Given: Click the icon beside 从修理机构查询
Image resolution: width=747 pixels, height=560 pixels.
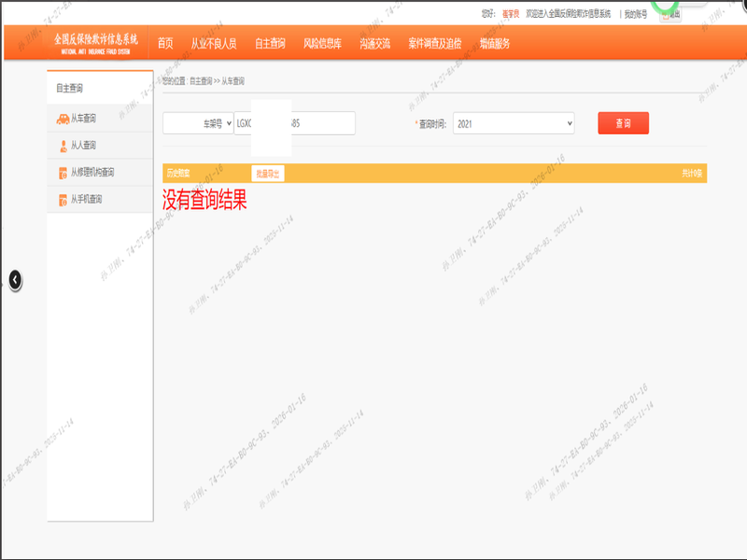Looking at the screenshot, I should pos(63,173).
